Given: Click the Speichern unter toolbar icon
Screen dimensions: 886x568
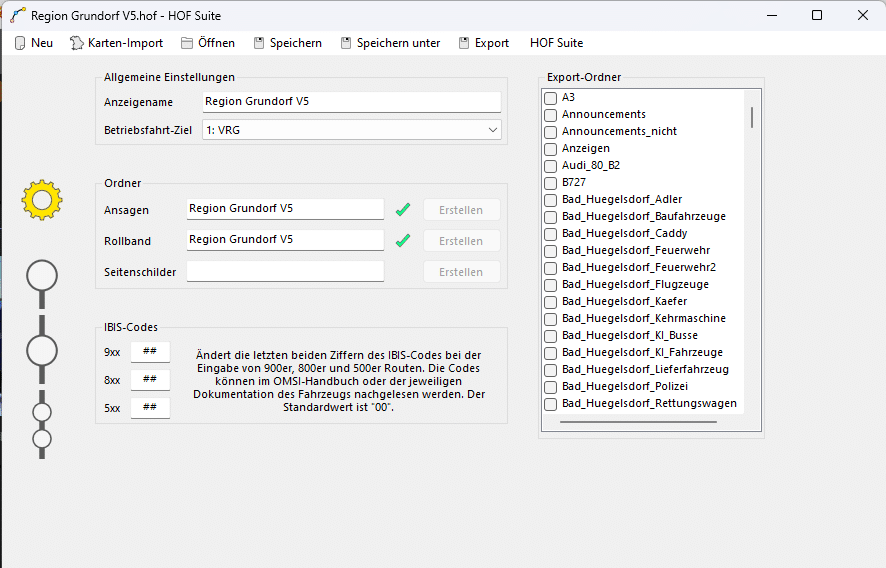Looking at the screenshot, I should (x=346, y=43).
